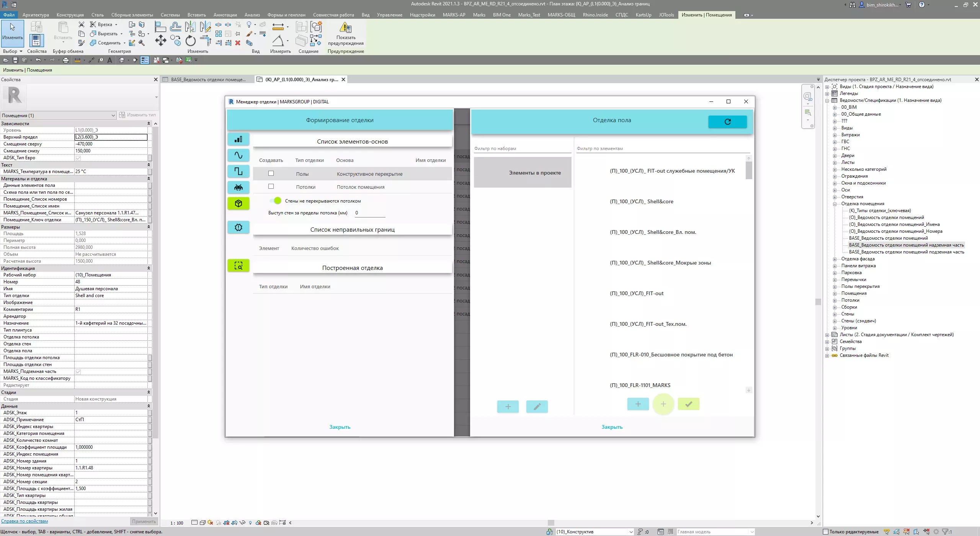Image resolution: width=980 pixels, height=536 pixels.
Task: Open the Аннотации ribbon tab
Action: tap(225, 15)
